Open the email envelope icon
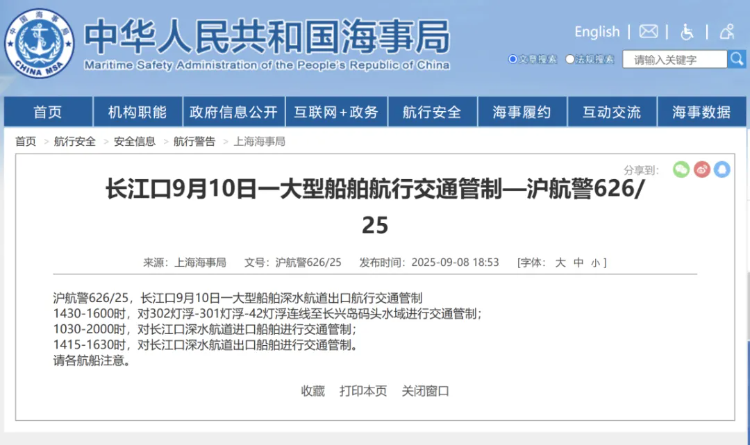 (x=649, y=32)
